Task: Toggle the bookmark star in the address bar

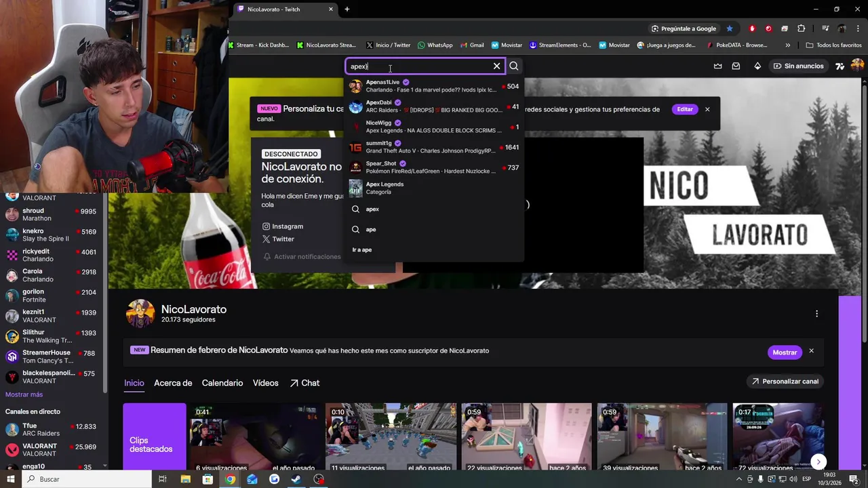Action: click(730, 28)
